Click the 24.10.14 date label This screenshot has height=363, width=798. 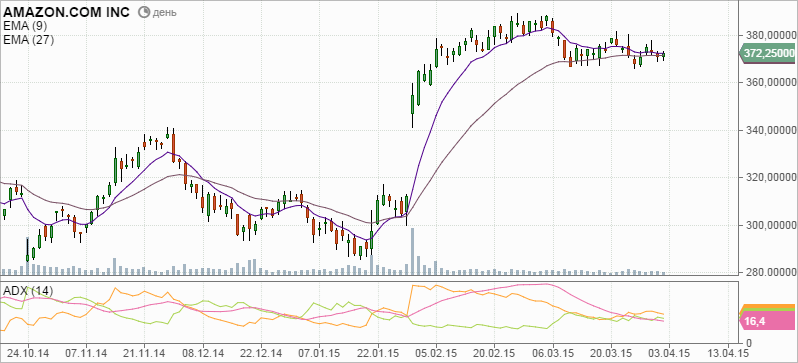(28, 353)
